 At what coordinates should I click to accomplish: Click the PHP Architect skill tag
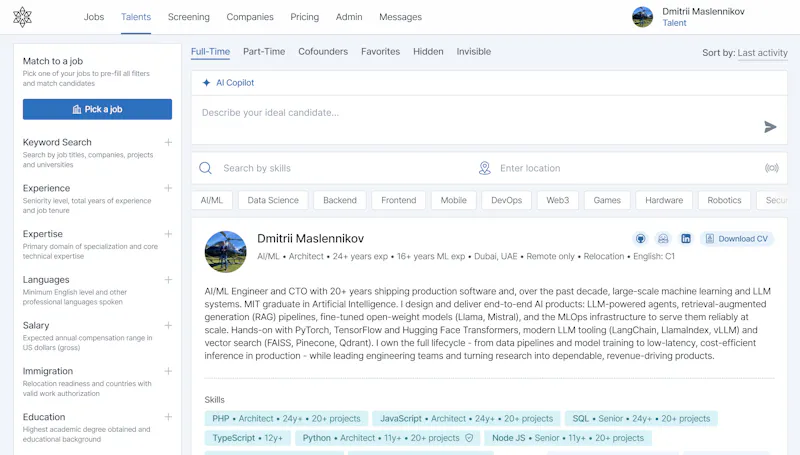click(x=286, y=418)
